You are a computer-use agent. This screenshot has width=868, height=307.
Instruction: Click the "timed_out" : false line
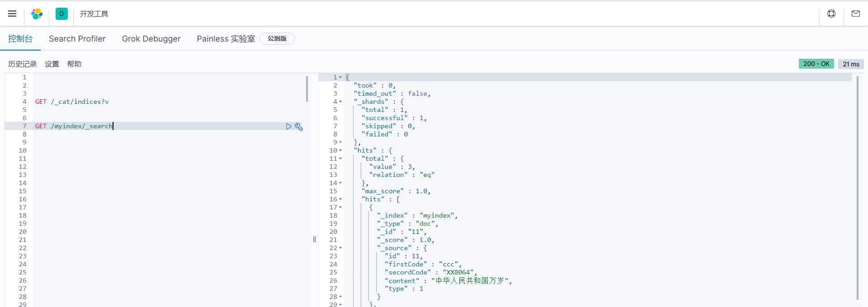tap(392, 93)
